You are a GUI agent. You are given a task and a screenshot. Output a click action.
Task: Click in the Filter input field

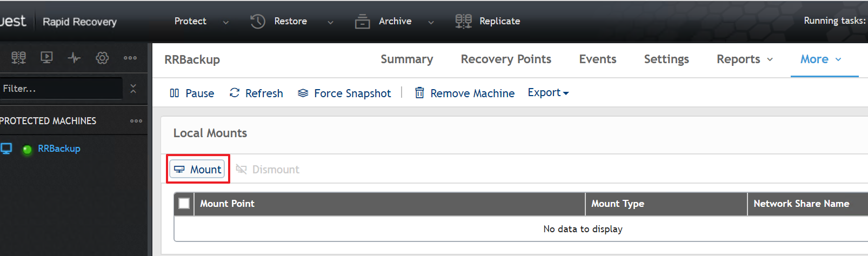[61, 89]
